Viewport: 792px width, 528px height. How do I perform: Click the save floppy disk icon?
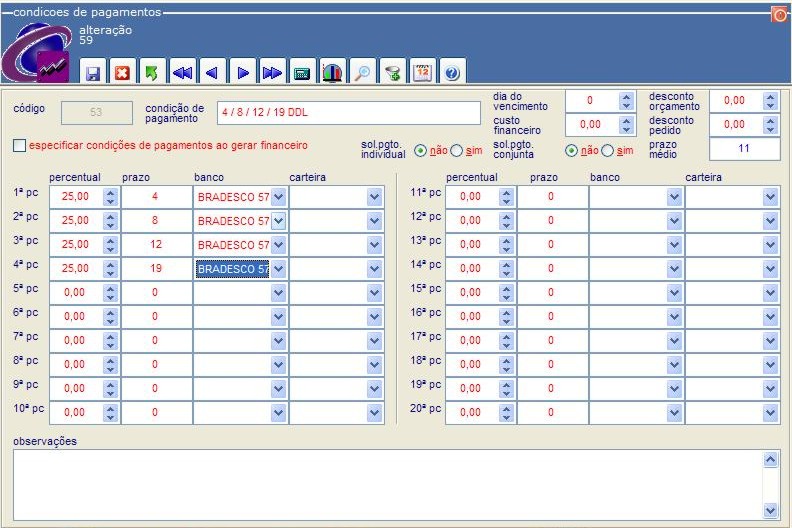pos(93,72)
